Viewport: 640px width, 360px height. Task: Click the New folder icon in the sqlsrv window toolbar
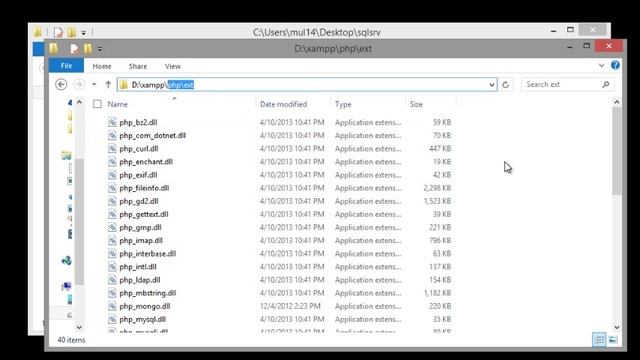(71, 32)
